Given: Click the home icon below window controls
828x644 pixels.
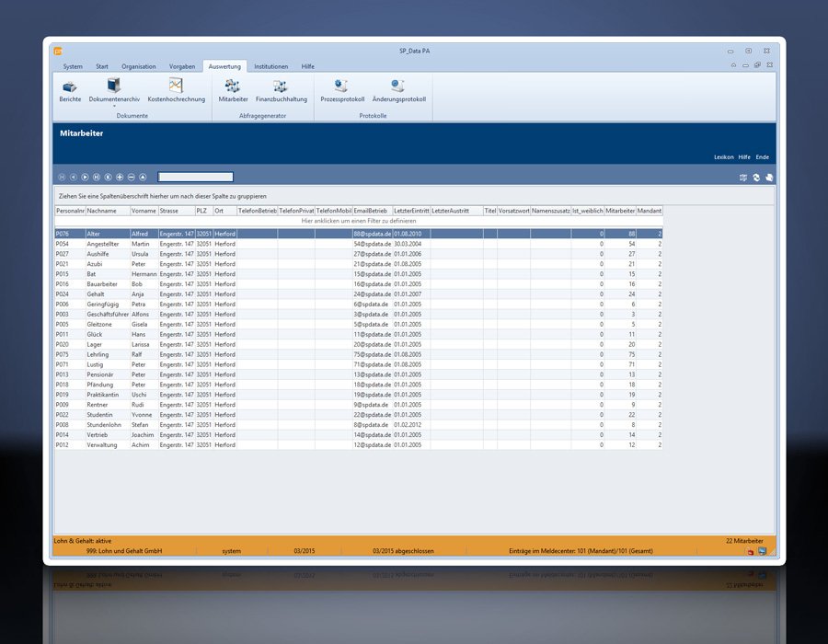Looking at the screenshot, I should tap(733, 65).
